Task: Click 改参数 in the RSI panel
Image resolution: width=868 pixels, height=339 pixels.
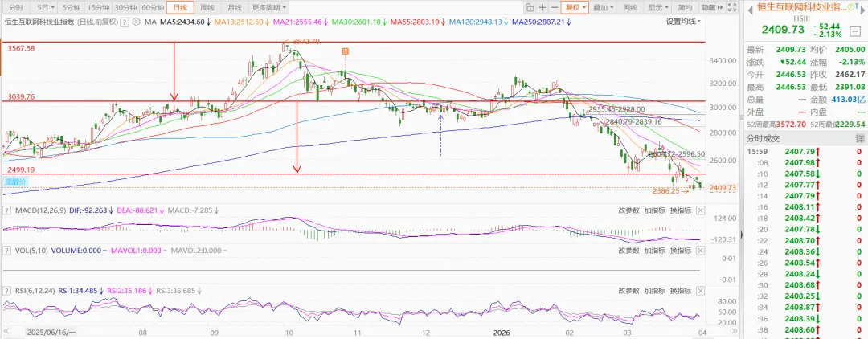Action: click(628, 290)
